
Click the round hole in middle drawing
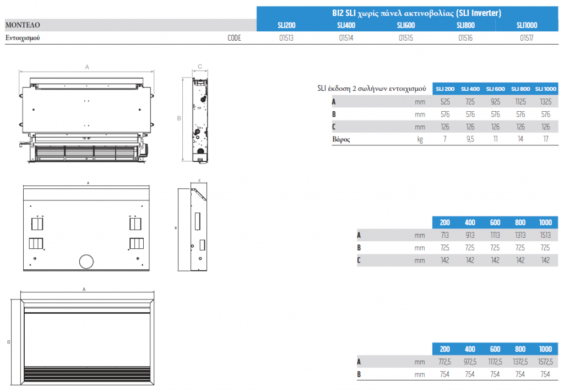coord(86,262)
